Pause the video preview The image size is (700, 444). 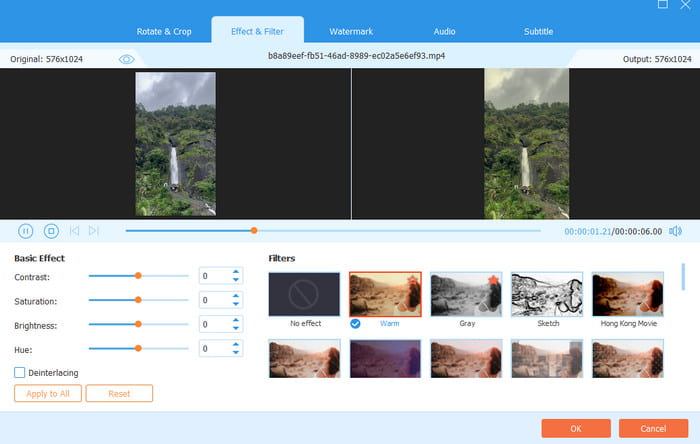click(25, 231)
